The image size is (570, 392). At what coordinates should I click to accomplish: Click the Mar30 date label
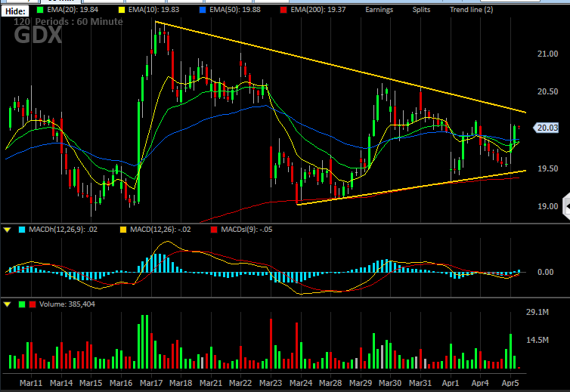tap(390, 383)
